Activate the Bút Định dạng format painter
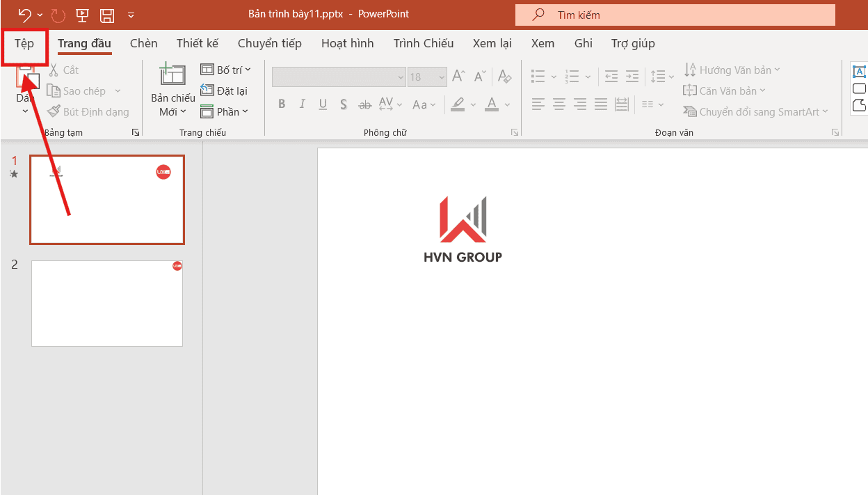Viewport: 868px width, 495px height. point(54,111)
